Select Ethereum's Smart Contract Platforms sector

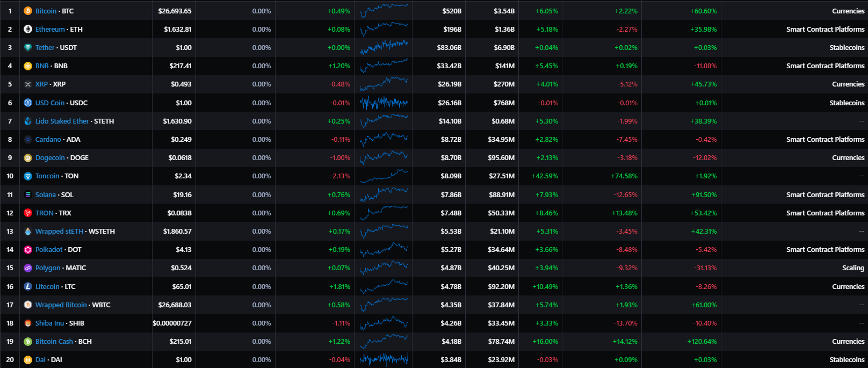[825, 29]
